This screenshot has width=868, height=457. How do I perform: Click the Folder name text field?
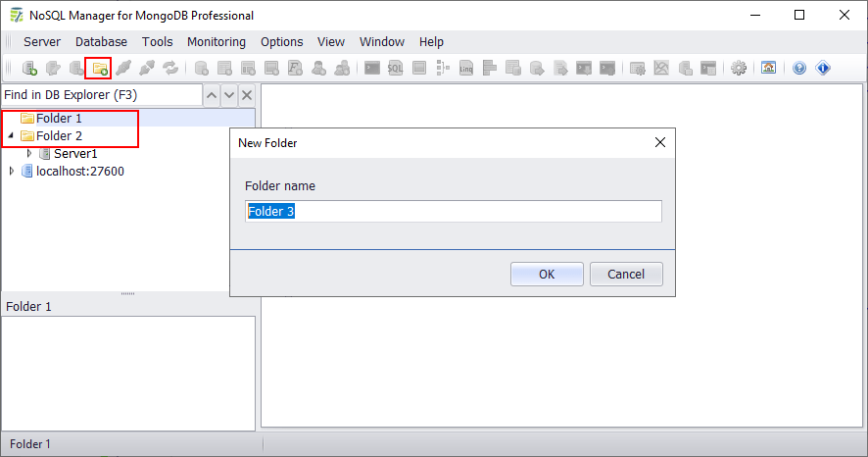point(453,212)
